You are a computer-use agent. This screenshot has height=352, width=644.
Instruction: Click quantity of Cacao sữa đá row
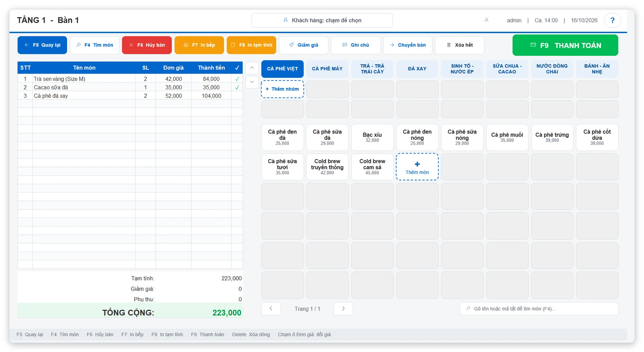(x=145, y=87)
